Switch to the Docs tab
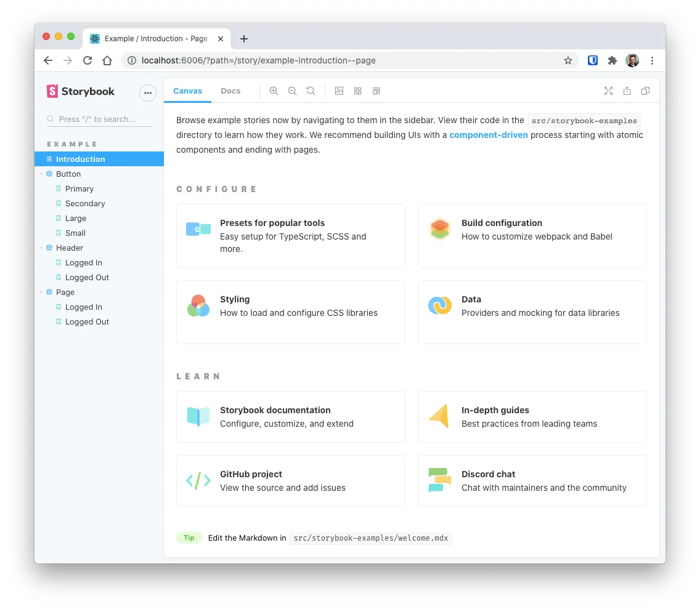700x609 pixels. (x=231, y=91)
